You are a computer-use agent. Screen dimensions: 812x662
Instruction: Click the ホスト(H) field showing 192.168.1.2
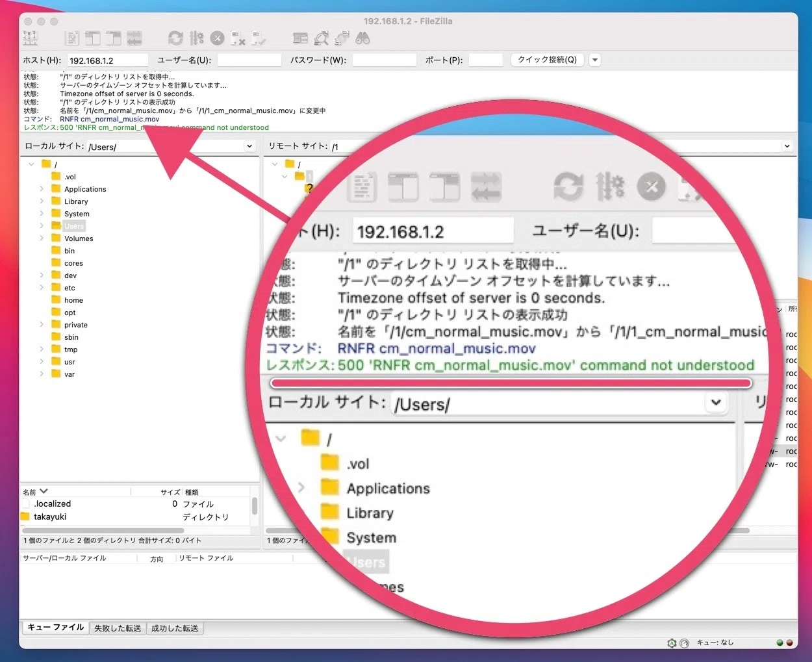[x=107, y=60]
